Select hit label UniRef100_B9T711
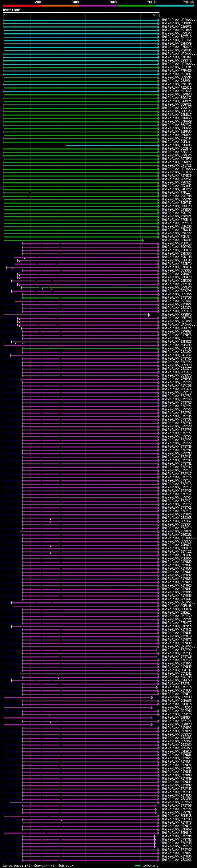The image size is (197, 868). pos(177,338)
